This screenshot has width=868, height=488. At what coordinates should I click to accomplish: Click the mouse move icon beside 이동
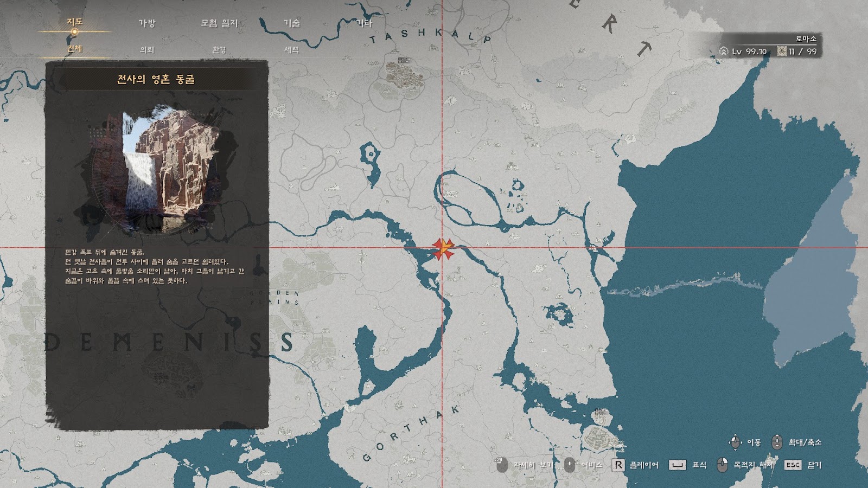pos(735,442)
